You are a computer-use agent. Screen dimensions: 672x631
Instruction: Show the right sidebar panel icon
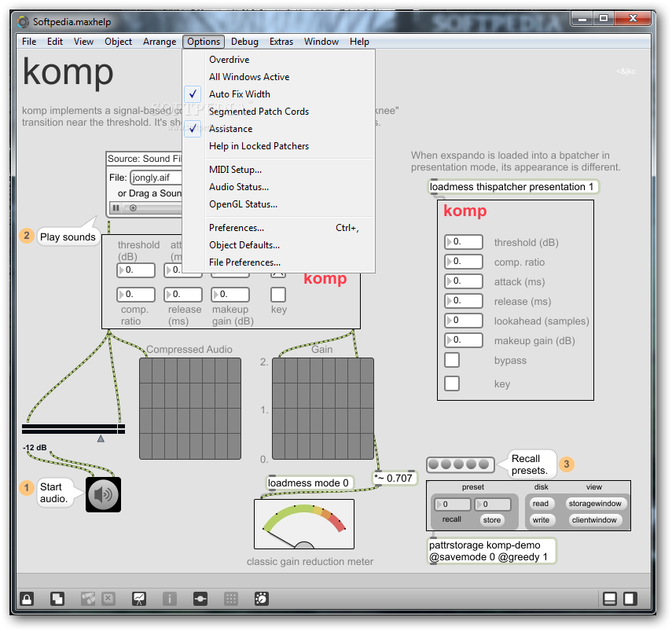tap(630, 599)
